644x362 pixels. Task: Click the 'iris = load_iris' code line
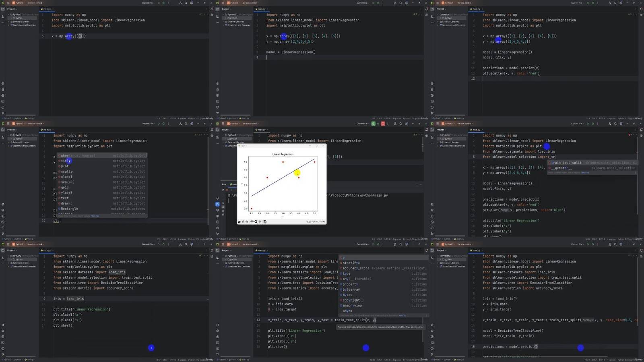coord(69,299)
